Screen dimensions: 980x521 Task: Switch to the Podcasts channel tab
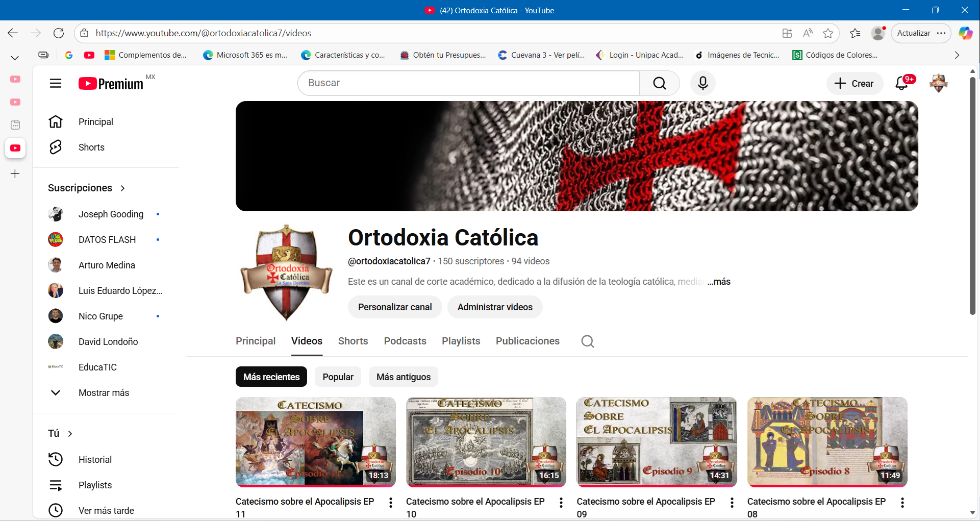(405, 341)
